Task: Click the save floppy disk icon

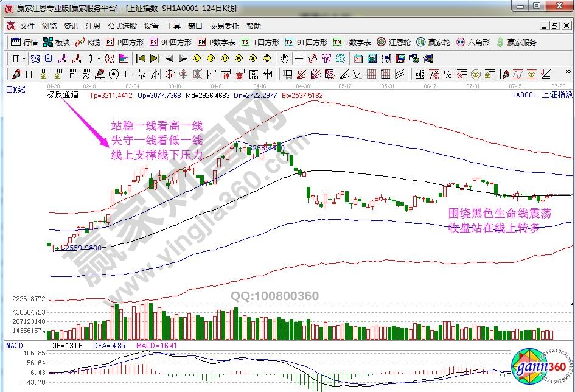Action: point(400,58)
